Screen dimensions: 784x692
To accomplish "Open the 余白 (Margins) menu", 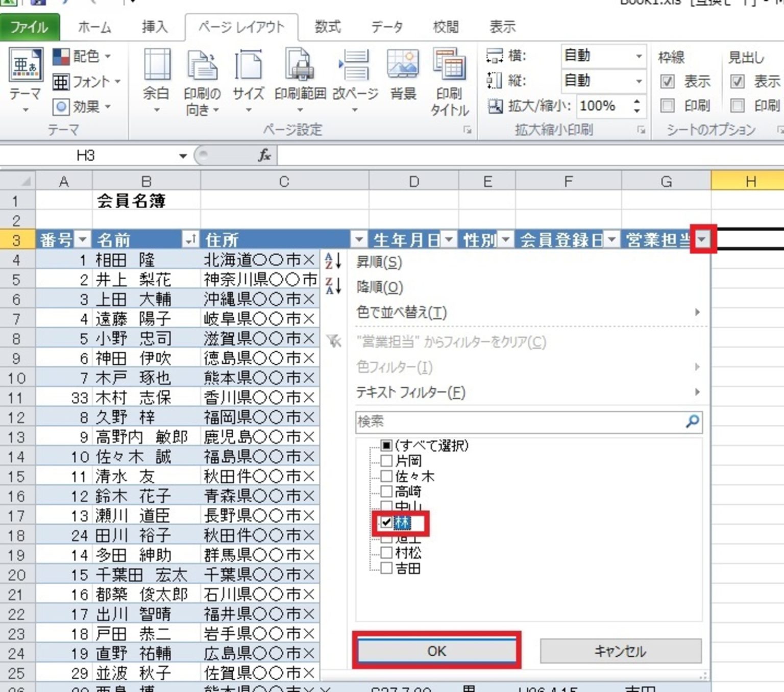I will tap(157, 82).
